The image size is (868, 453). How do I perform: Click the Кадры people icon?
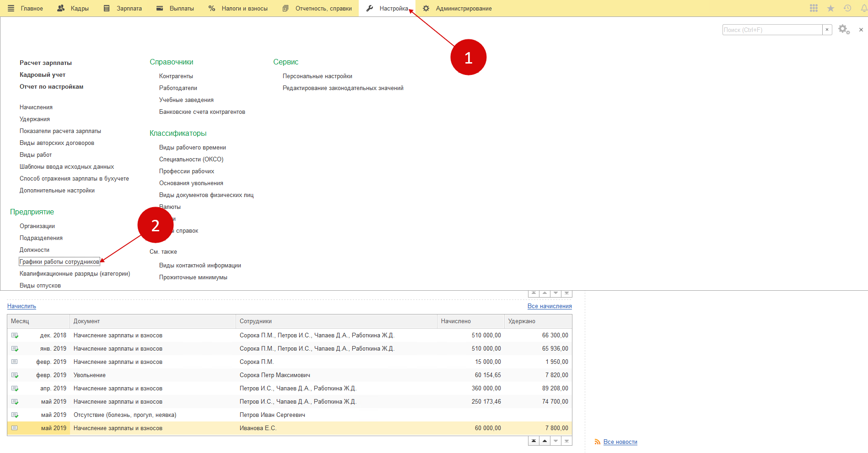pyautogui.click(x=61, y=8)
